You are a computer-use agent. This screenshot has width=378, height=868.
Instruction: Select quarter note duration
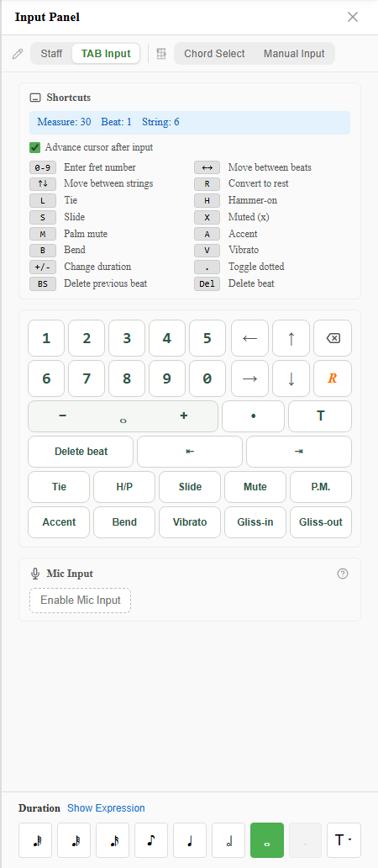[190, 840]
